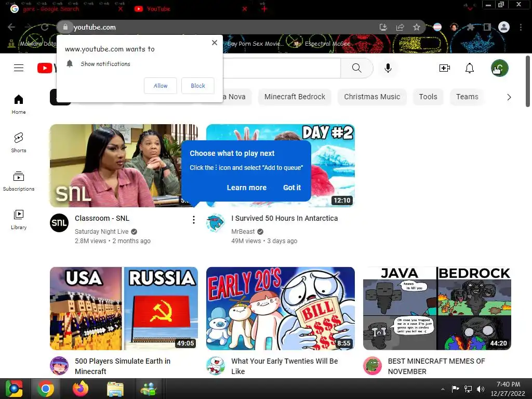Open Library in the sidebar
Screen dimensions: 532x399
click(19, 220)
